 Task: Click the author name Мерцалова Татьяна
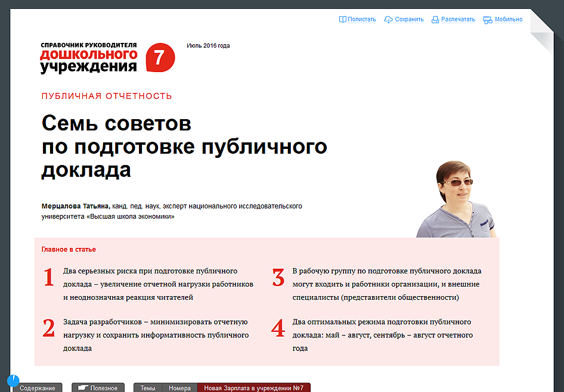(x=76, y=206)
